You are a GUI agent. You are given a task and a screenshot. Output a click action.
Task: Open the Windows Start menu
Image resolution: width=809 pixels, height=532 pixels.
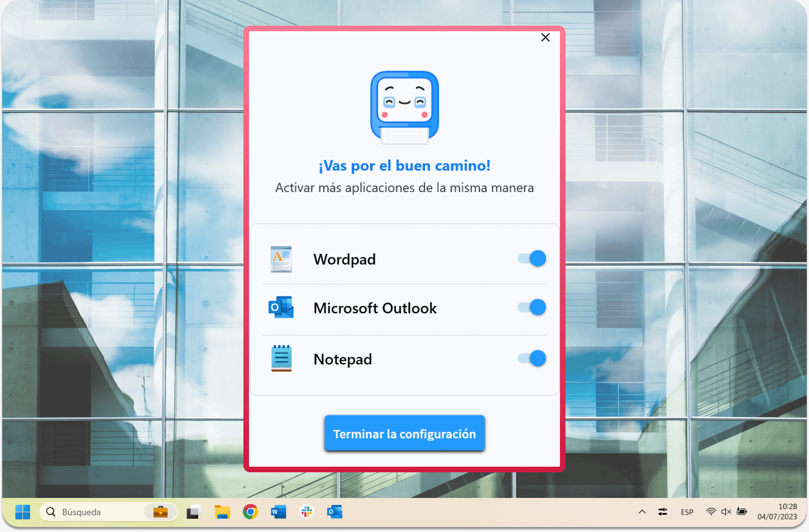pyautogui.click(x=22, y=512)
